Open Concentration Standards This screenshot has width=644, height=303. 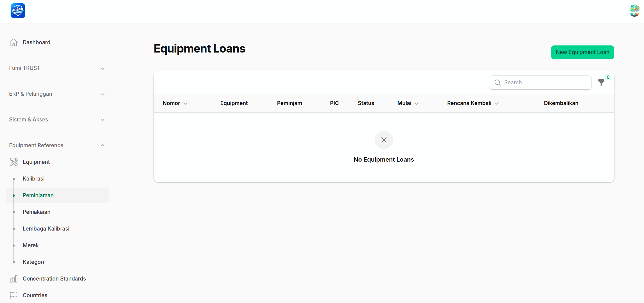58,279
